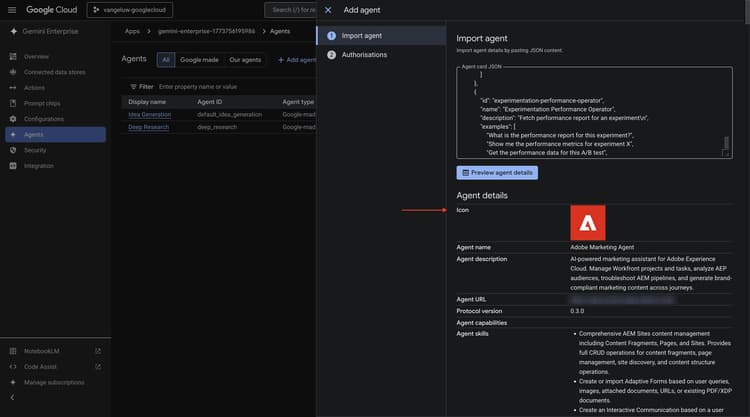Click the blurred Agent URL value
This screenshot has width=750, height=417.
pos(622,299)
